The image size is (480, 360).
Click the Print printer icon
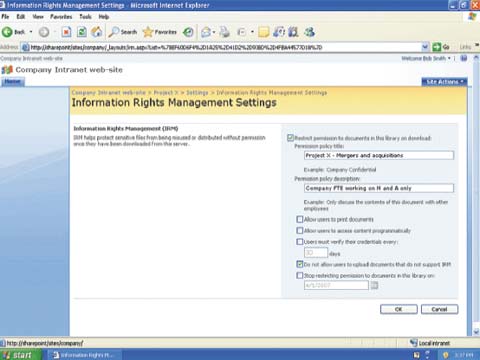tap(225, 32)
